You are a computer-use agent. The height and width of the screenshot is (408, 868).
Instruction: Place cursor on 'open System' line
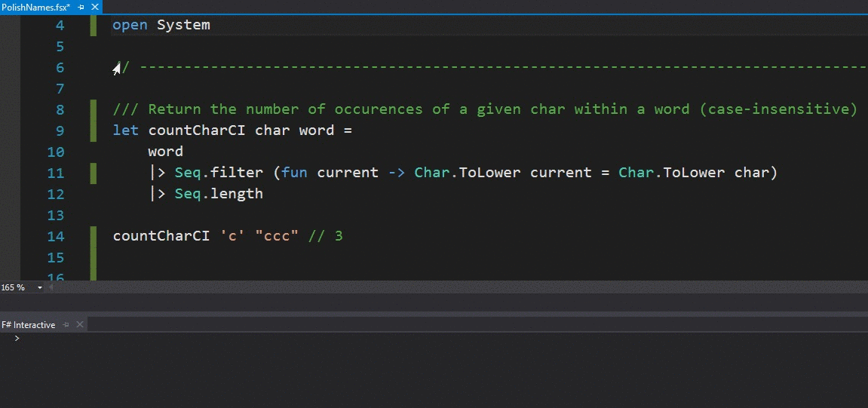(x=161, y=25)
